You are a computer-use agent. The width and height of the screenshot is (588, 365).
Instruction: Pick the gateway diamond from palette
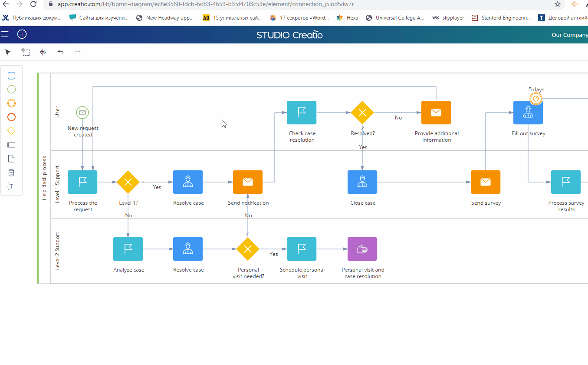pos(12,131)
